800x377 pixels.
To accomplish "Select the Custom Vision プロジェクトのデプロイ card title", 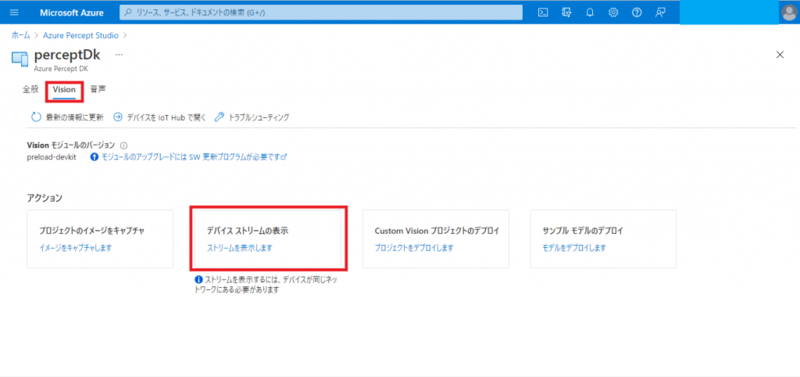I will [x=437, y=231].
